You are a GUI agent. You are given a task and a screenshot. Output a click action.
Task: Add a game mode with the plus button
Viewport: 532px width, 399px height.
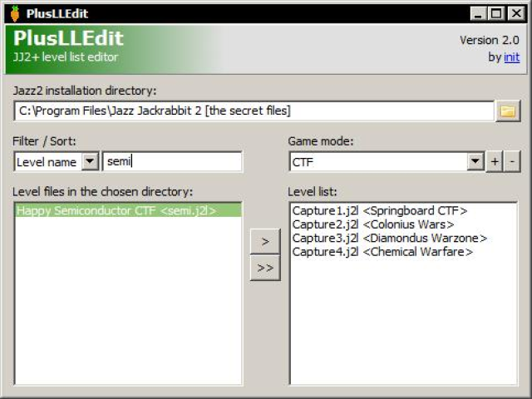[x=495, y=161]
